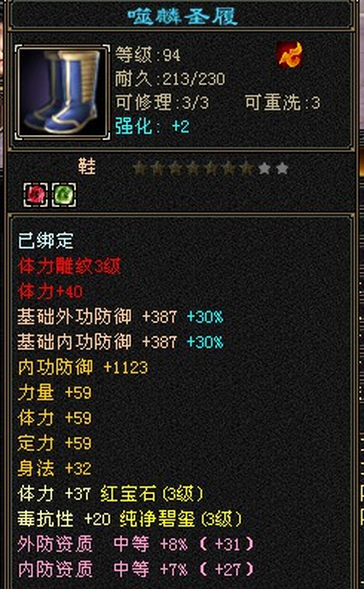The width and height of the screenshot is (364, 589).
Task: Click the 已绑定 bound status text
Action: [x=46, y=241]
